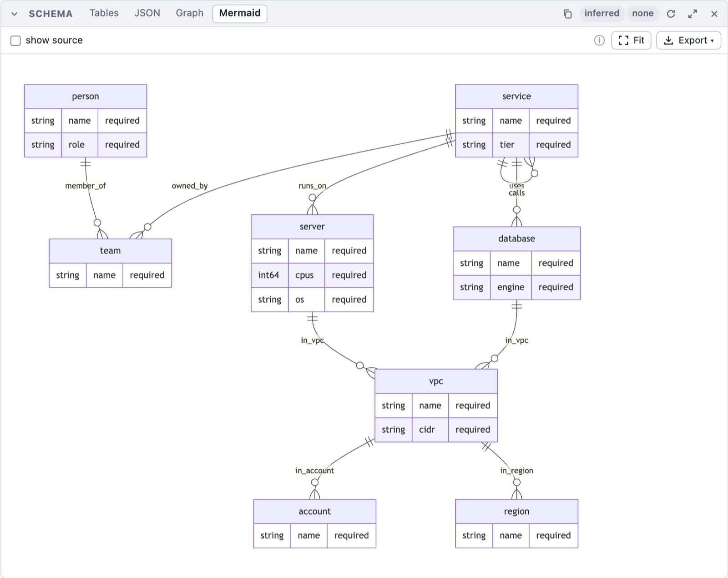Open the JSON tab
The width and height of the screenshot is (728, 578).
pyautogui.click(x=147, y=13)
